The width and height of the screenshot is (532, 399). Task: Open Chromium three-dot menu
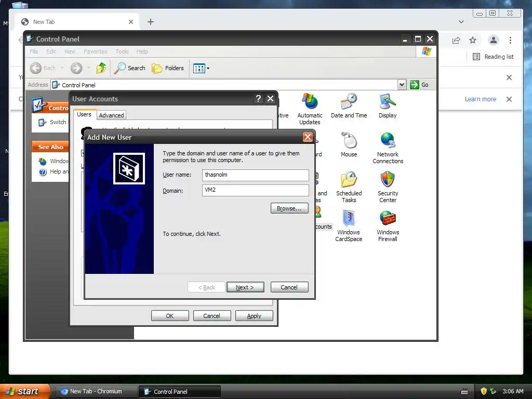[x=510, y=41]
